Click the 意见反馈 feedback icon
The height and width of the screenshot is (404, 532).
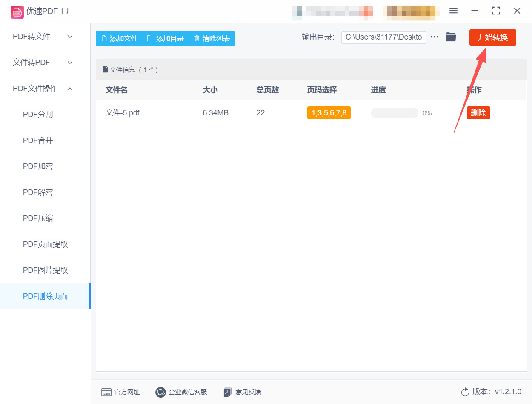coord(227,392)
